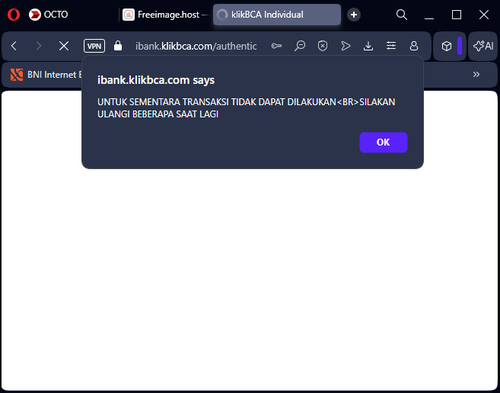Open the Opera main menu logo
500x393 pixels.
click(14, 15)
